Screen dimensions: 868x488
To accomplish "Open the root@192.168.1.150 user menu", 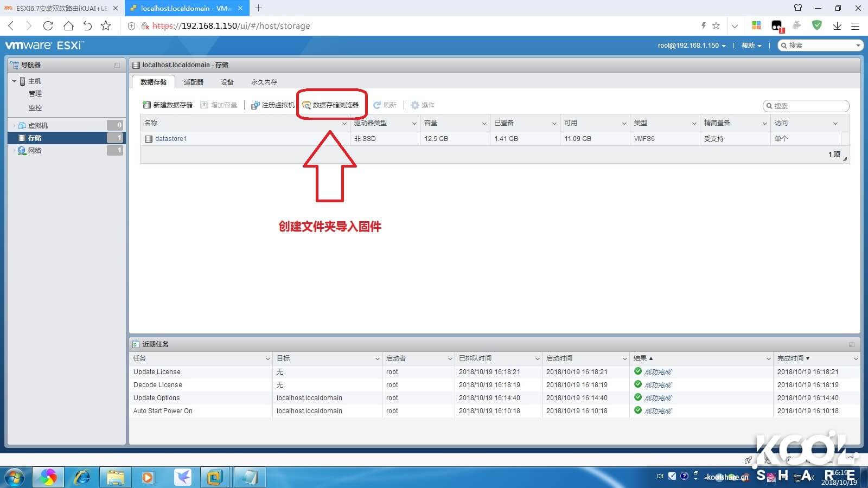I will click(x=690, y=46).
